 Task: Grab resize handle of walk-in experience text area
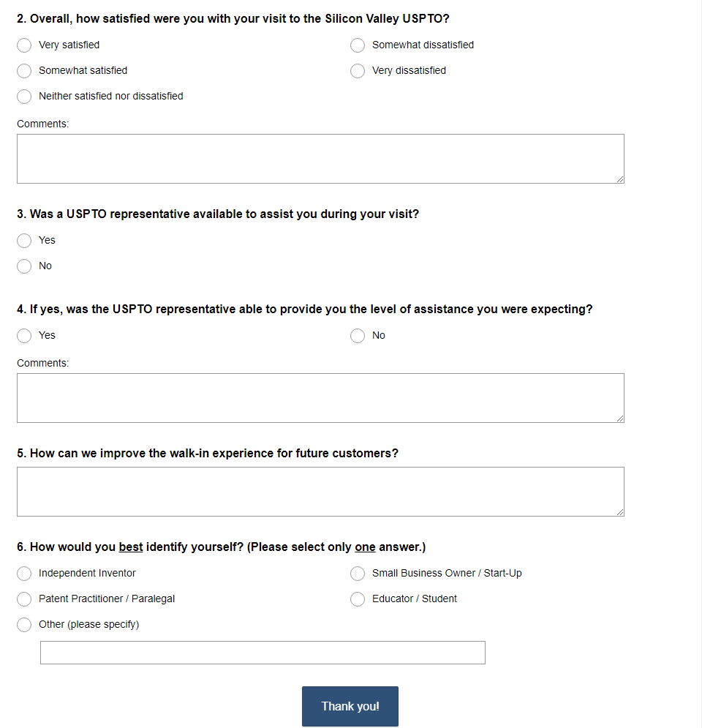[620, 512]
